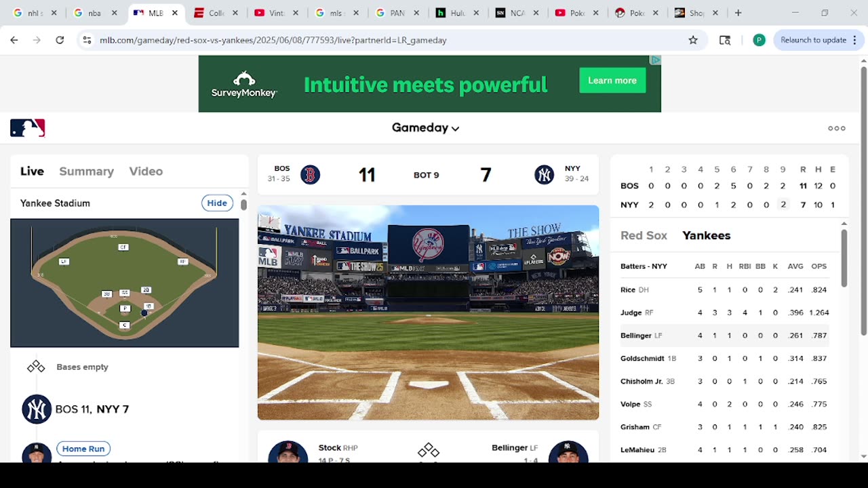
Task: Switch to the Summary tab
Action: point(86,171)
